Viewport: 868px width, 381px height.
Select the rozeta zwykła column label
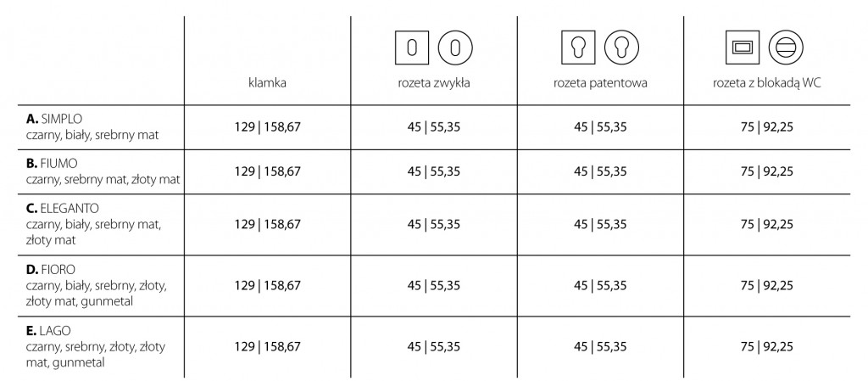434,84
